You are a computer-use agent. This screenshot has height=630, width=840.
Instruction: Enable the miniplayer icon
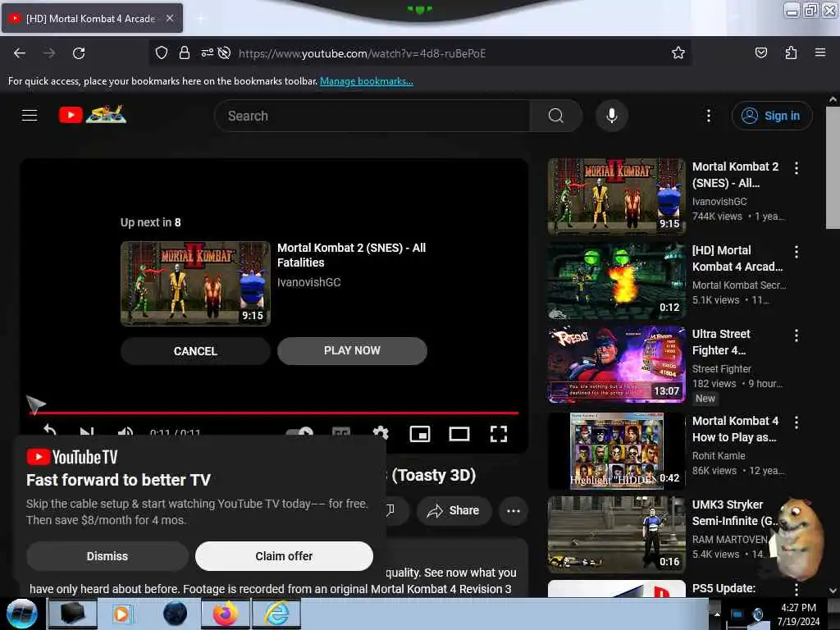coord(420,433)
